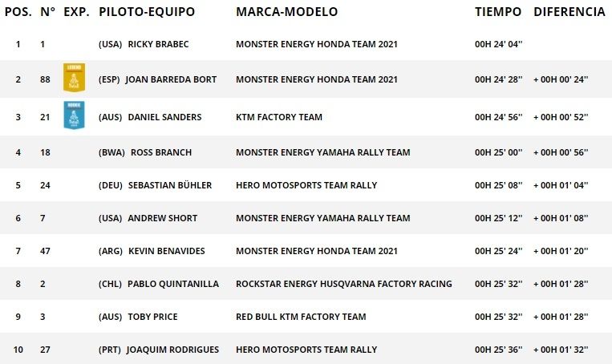Select the MARCA-MODELO column header
The image size is (612, 364).
[286, 12]
